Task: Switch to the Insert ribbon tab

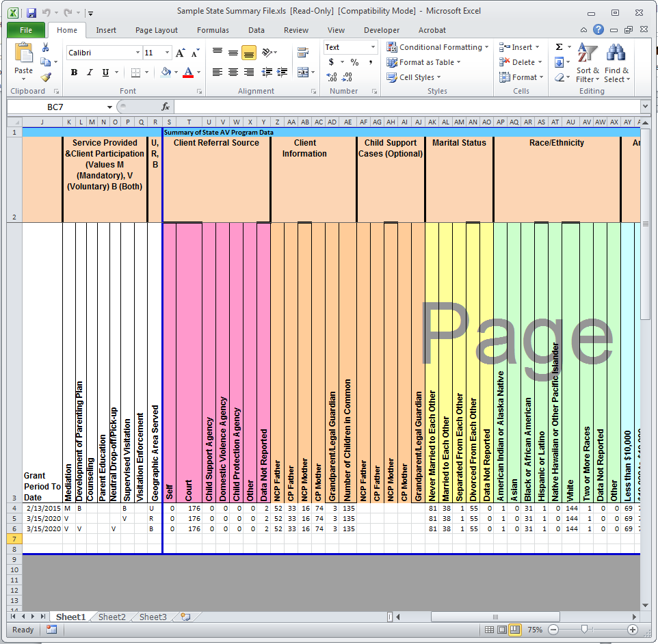Action: tap(106, 30)
